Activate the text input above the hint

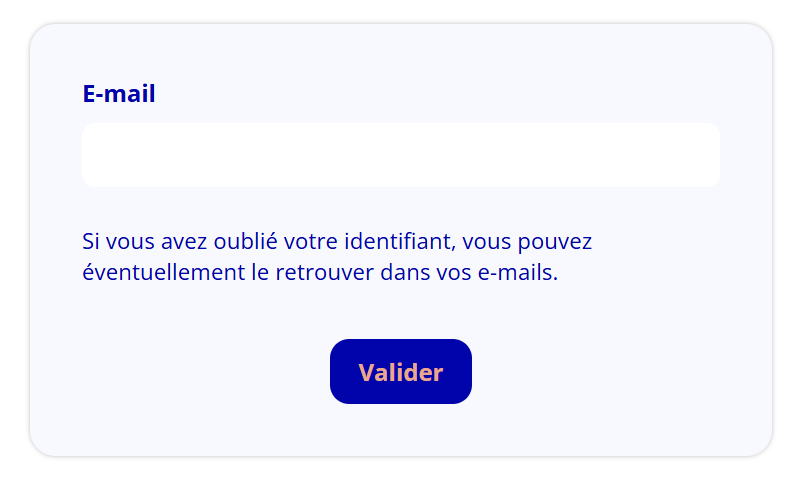point(400,155)
